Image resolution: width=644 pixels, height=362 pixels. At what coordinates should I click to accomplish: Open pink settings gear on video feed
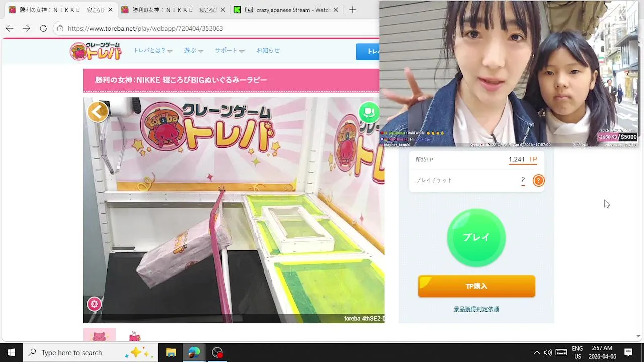pyautogui.click(x=94, y=304)
